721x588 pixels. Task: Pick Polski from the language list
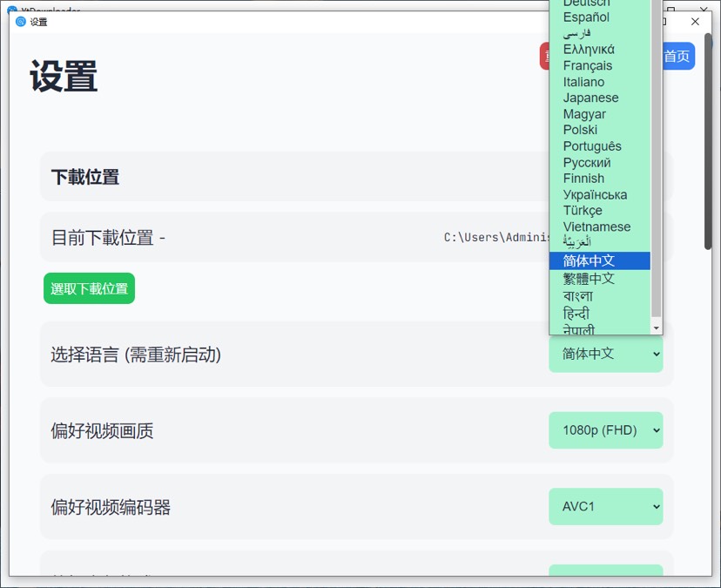pos(600,130)
